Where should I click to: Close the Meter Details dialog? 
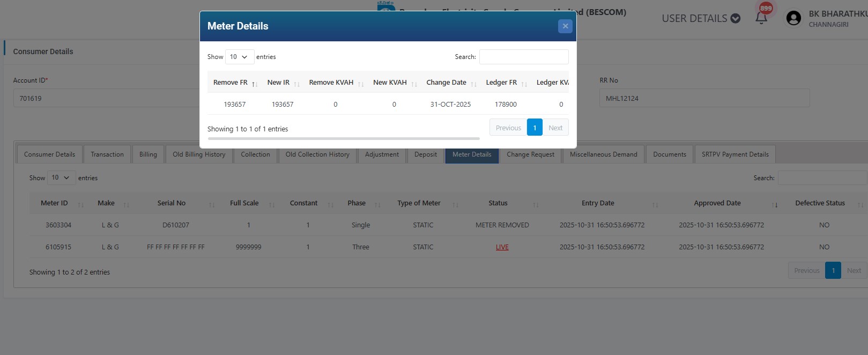(565, 26)
